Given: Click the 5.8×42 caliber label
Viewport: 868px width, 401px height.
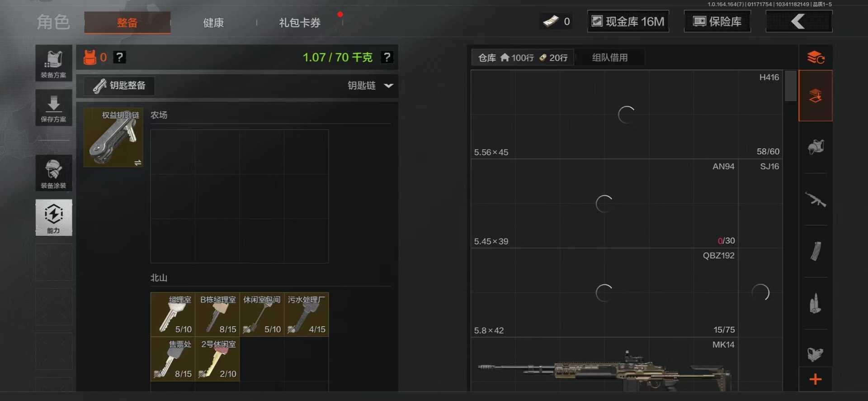Looking at the screenshot, I should click(489, 331).
